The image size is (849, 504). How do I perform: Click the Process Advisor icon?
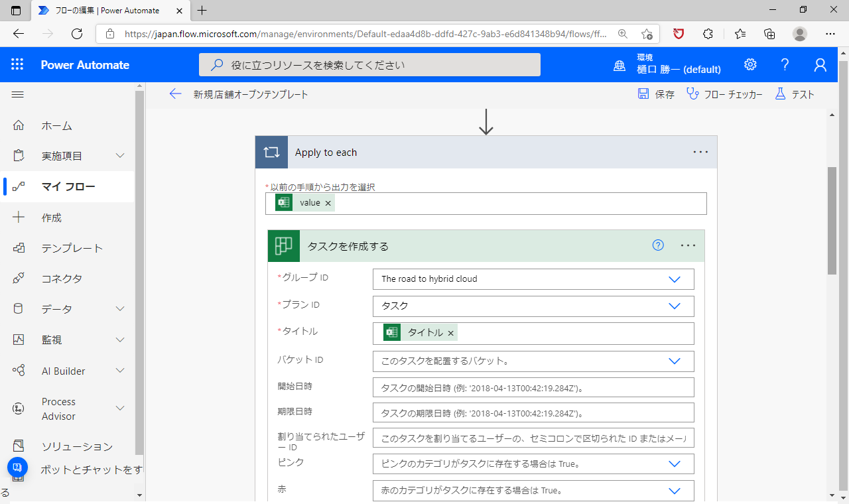[x=19, y=409]
